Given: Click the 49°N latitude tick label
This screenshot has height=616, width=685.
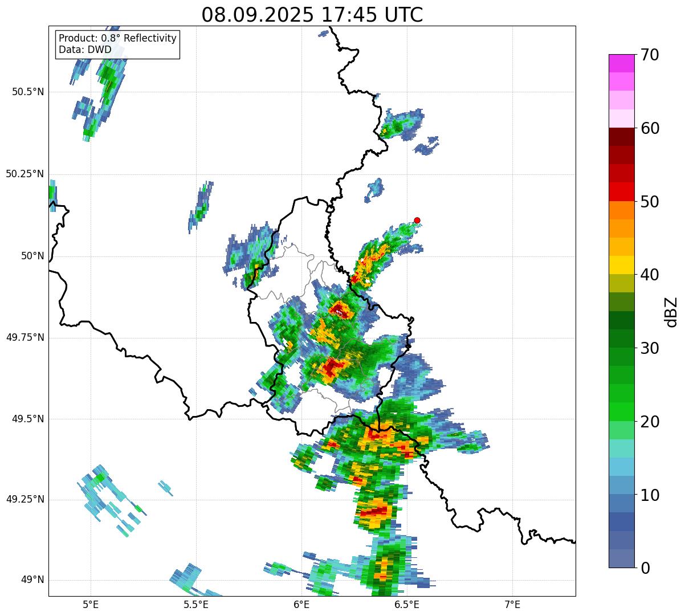Looking at the screenshot, I should tap(32, 580).
